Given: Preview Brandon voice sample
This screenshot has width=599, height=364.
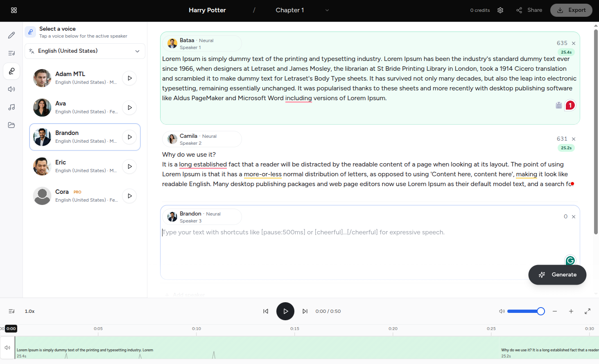Looking at the screenshot, I should pyautogui.click(x=129, y=137).
